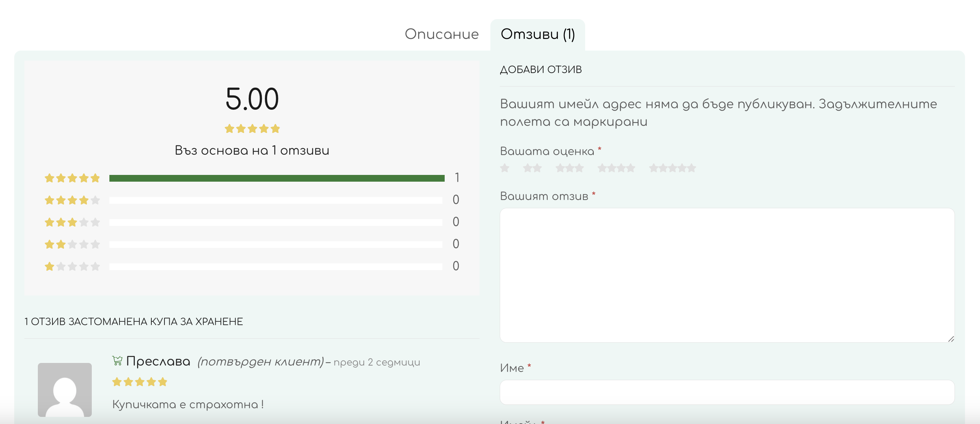Click the empty one-star progress bar

point(276,266)
